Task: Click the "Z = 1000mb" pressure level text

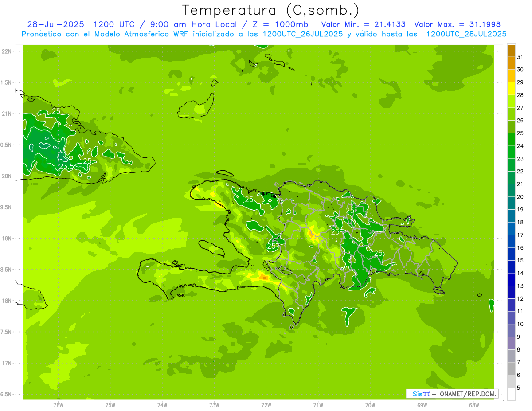Action: point(280,24)
